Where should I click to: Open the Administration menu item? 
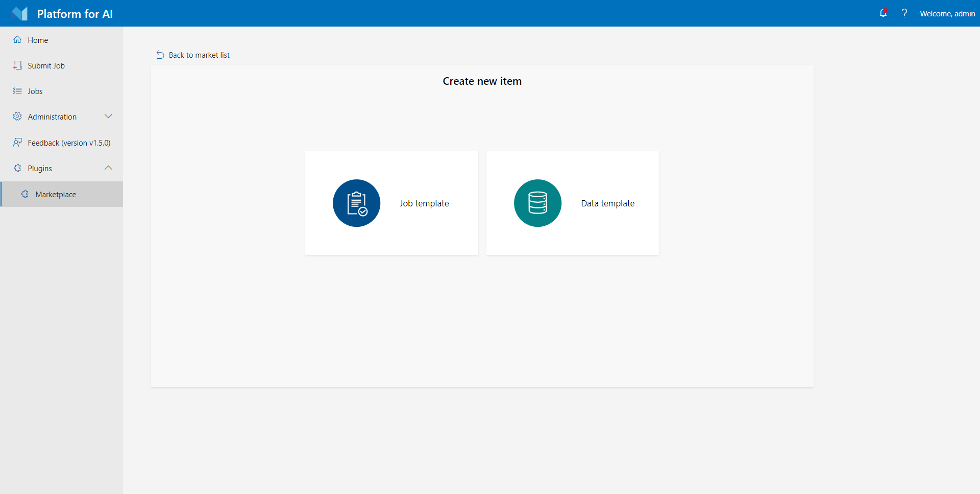pyautogui.click(x=61, y=116)
